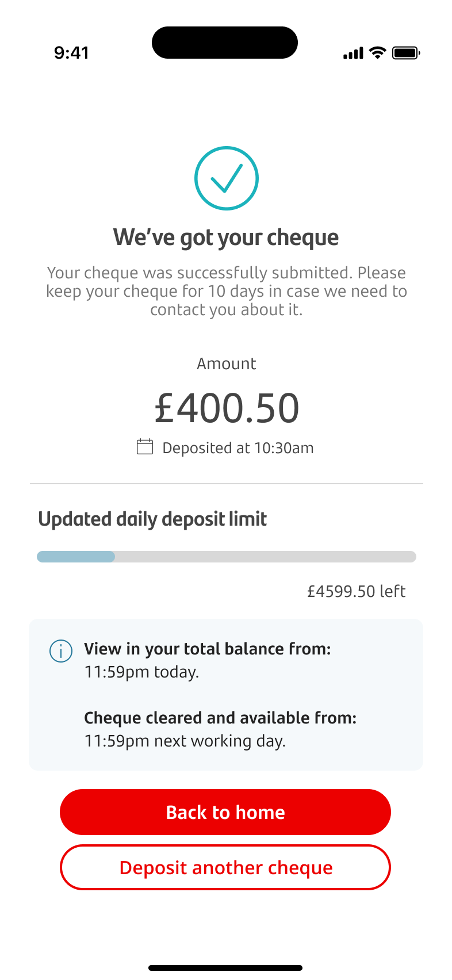Tap "View in your total balance from:" line
This screenshot has width=452, height=980.
click(x=208, y=649)
